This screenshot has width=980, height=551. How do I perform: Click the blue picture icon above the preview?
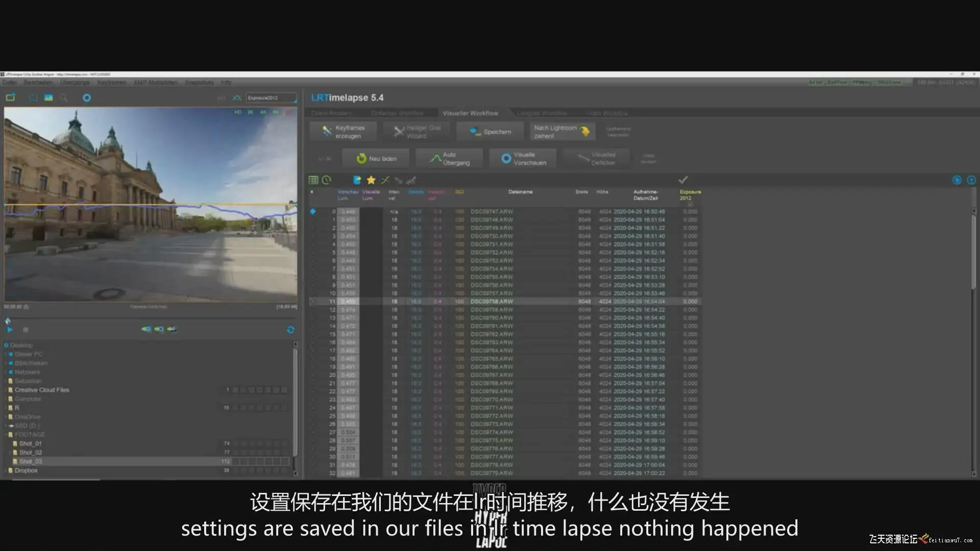pyautogui.click(x=48, y=97)
